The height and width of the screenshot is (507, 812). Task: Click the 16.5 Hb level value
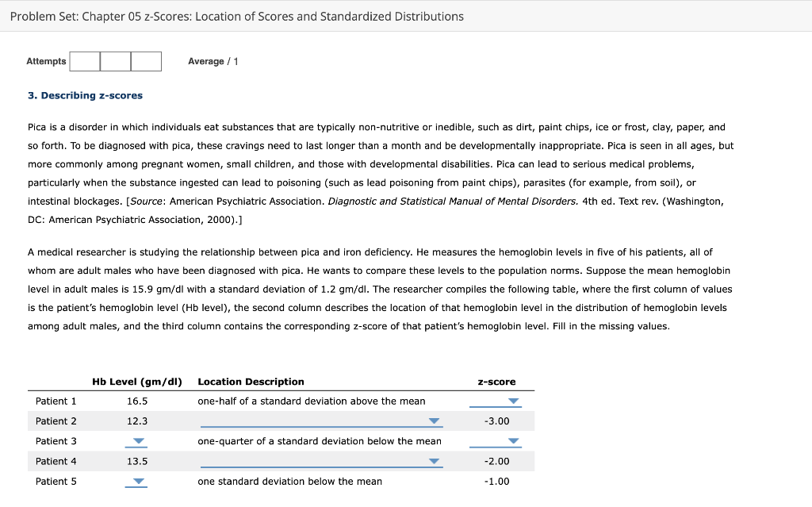coord(137,401)
